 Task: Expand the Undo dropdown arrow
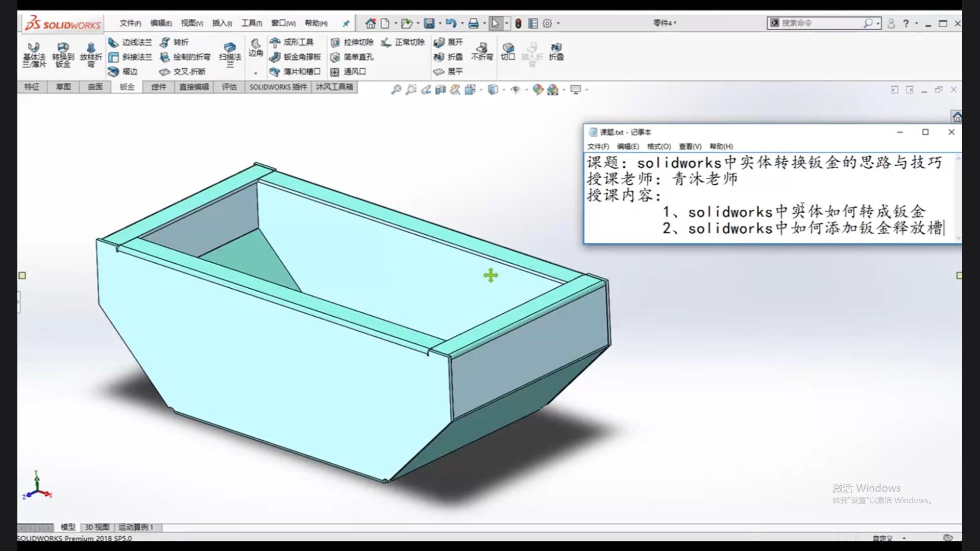point(462,23)
